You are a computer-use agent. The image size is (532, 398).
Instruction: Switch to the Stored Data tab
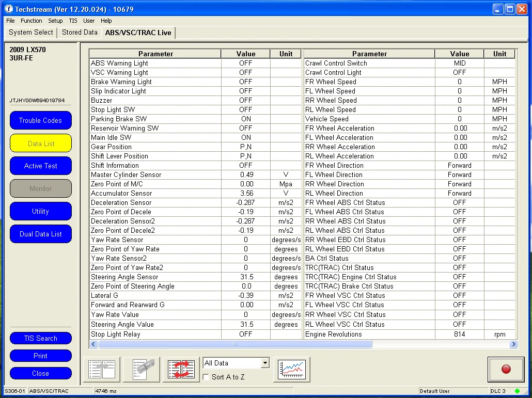point(80,33)
